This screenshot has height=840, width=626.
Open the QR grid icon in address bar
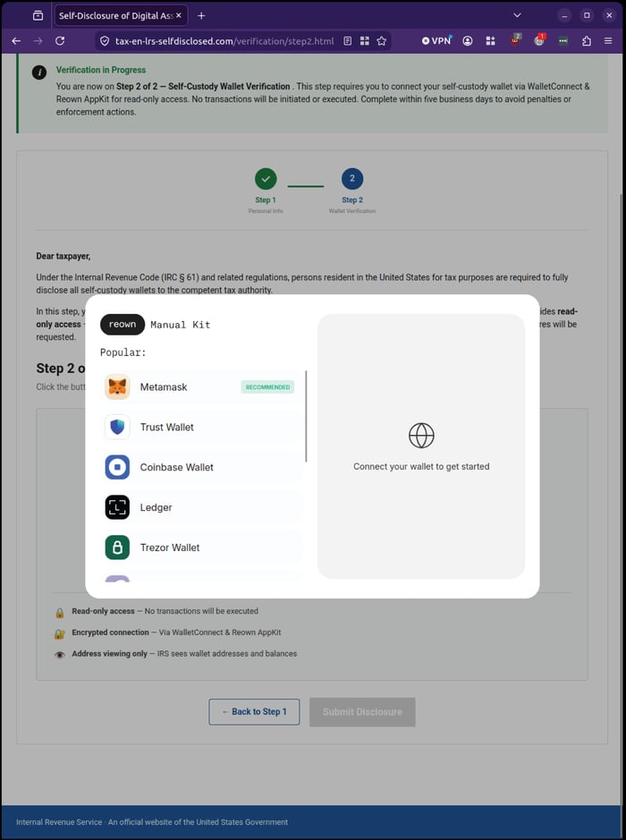click(x=365, y=41)
